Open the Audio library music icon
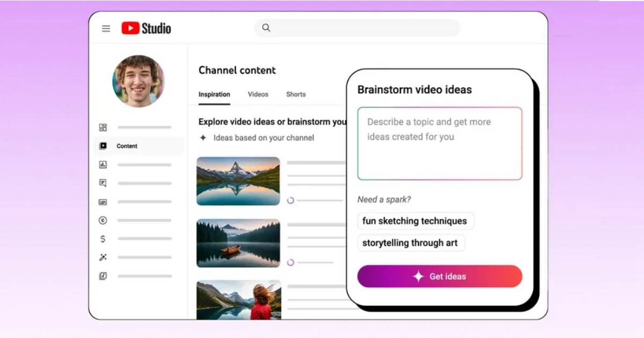 click(103, 276)
